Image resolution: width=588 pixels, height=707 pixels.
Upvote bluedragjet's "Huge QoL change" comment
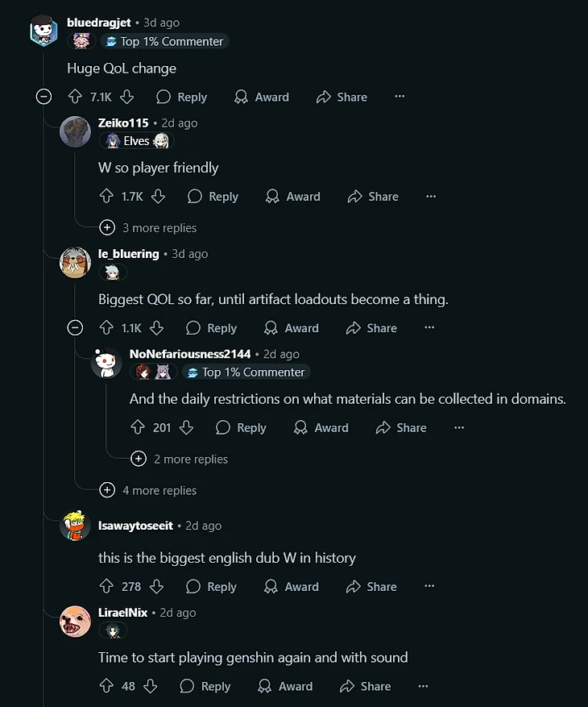[x=75, y=97]
